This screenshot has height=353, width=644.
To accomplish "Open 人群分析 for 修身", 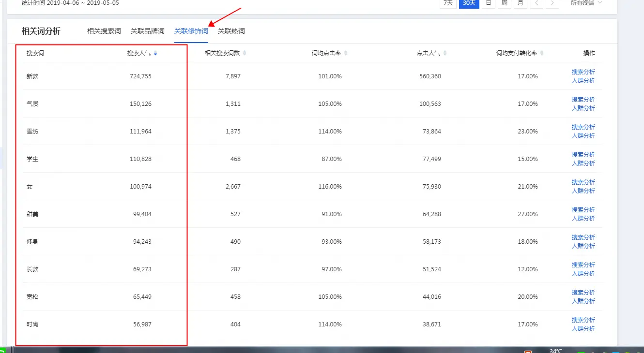I will point(583,246).
